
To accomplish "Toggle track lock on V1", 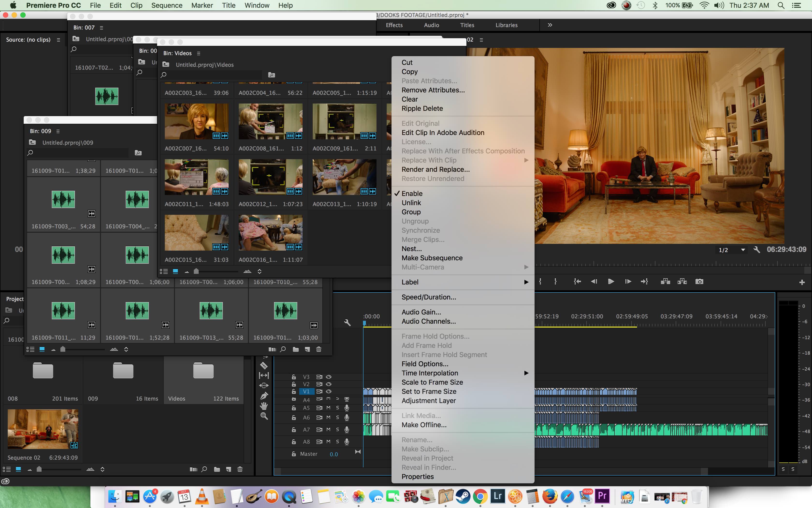I will tap(294, 391).
